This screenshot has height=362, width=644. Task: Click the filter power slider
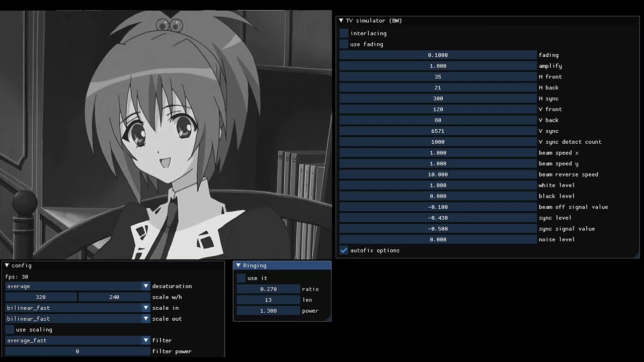[77, 351]
